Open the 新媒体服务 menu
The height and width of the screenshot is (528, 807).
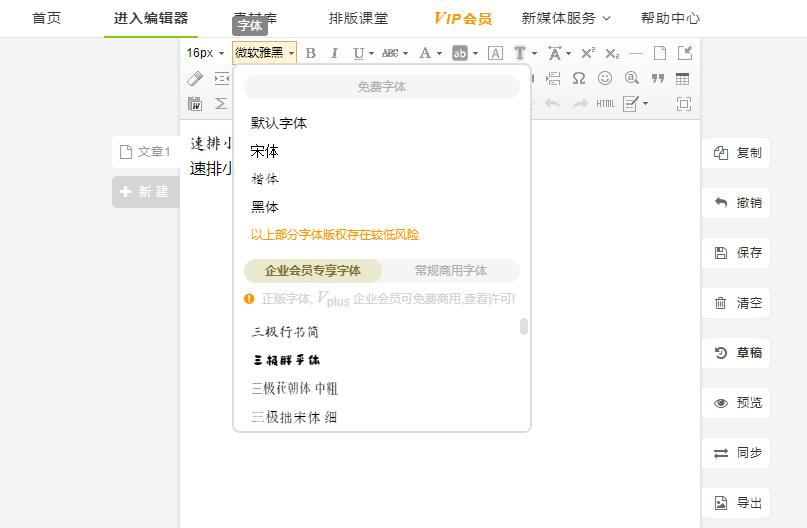[x=566, y=19]
